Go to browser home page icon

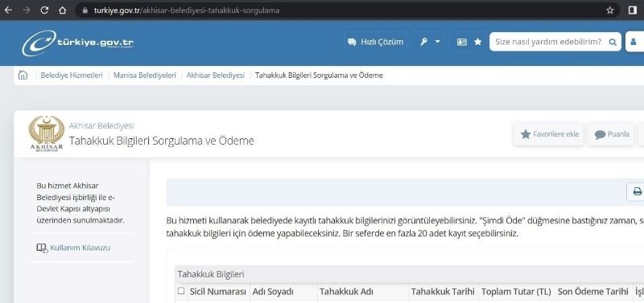tap(62, 10)
